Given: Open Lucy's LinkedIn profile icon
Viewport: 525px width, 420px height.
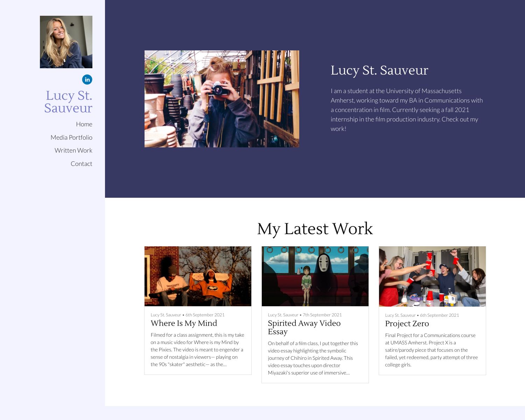Looking at the screenshot, I should pyautogui.click(x=87, y=80).
